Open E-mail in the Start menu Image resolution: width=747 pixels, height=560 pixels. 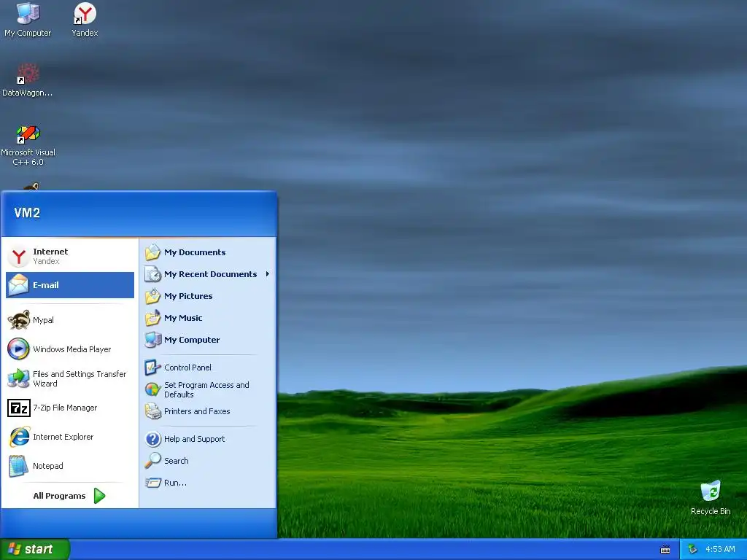70,285
